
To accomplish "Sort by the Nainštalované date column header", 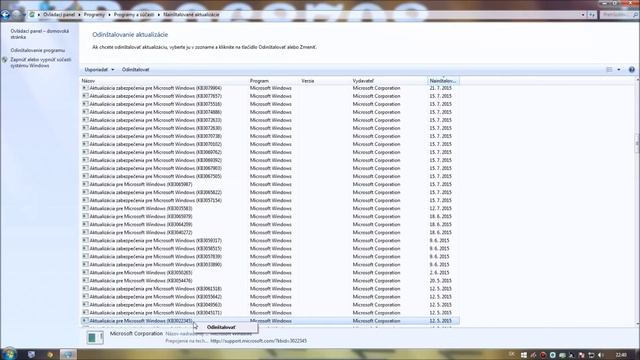I will pyautogui.click(x=444, y=81).
